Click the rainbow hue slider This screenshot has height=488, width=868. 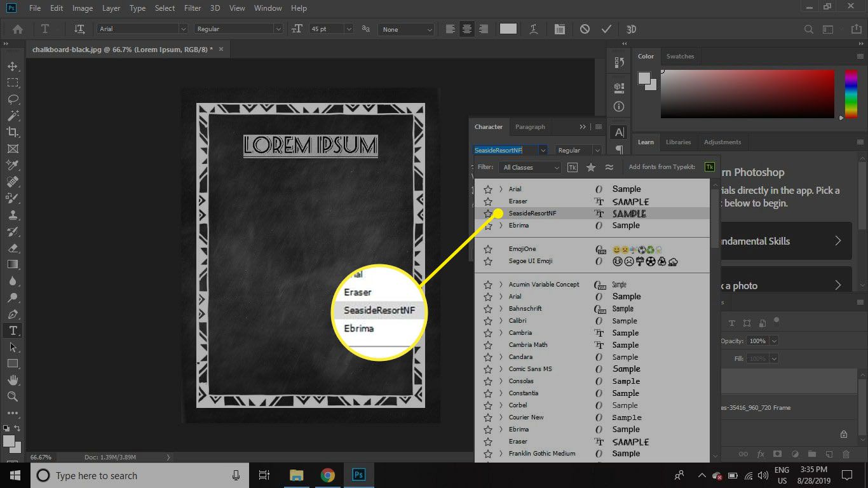click(x=851, y=93)
